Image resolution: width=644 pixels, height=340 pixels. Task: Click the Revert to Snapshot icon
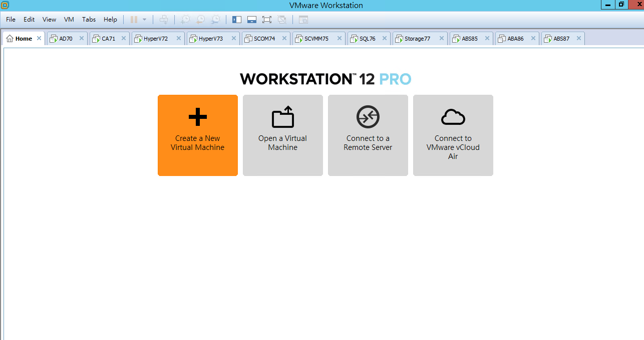click(200, 20)
